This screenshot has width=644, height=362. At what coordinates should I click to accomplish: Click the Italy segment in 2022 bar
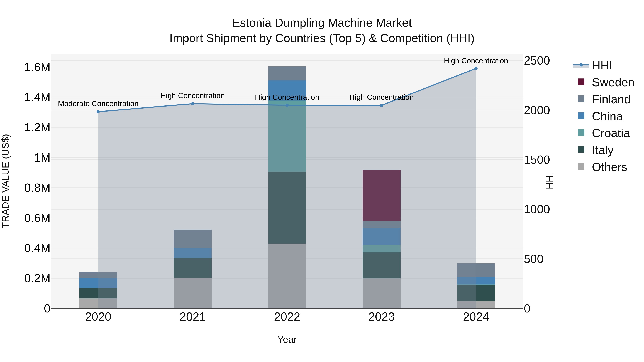click(287, 208)
